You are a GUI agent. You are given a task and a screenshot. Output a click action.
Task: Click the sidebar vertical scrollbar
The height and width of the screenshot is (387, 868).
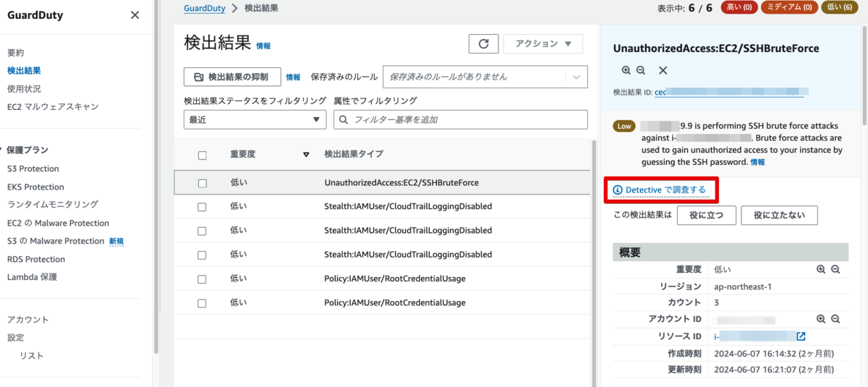pos(156,177)
